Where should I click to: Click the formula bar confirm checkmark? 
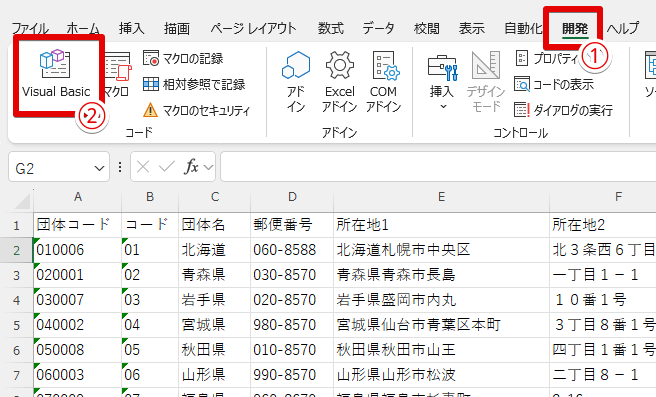[x=167, y=167]
